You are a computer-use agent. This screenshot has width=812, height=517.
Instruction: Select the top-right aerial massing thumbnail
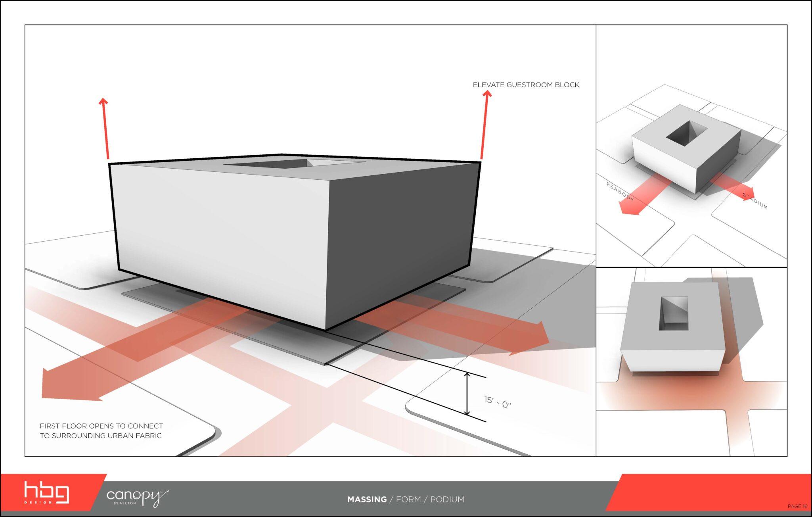[x=691, y=146]
